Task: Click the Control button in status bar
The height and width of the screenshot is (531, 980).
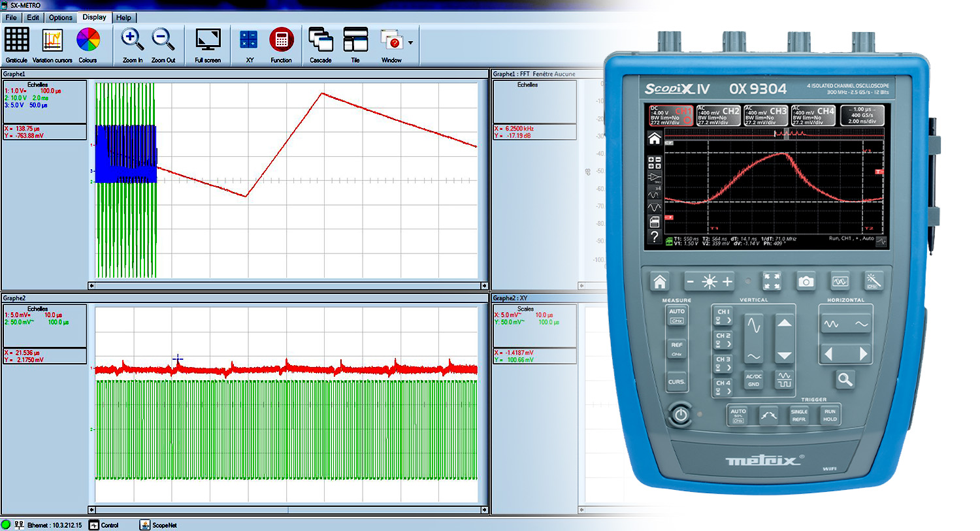Action: (x=104, y=525)
